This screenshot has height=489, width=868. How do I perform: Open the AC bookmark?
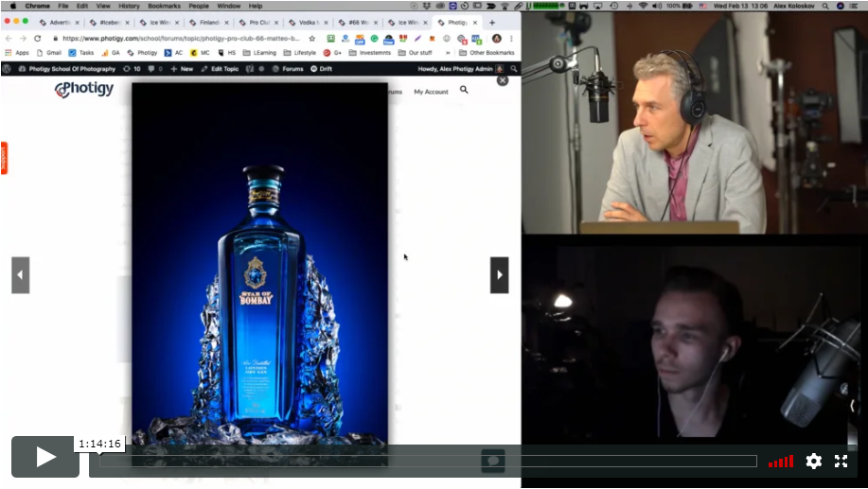[173, 53]
